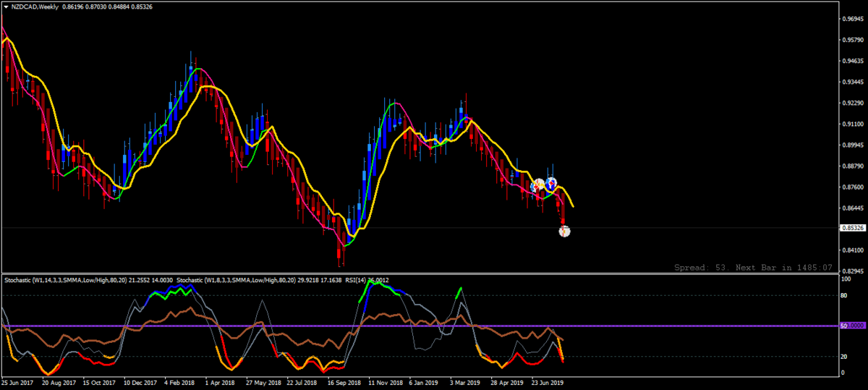Click the 6 Jan 2019 date label
The width and height of the screenshot is (868, 390).
coord(423,382)
